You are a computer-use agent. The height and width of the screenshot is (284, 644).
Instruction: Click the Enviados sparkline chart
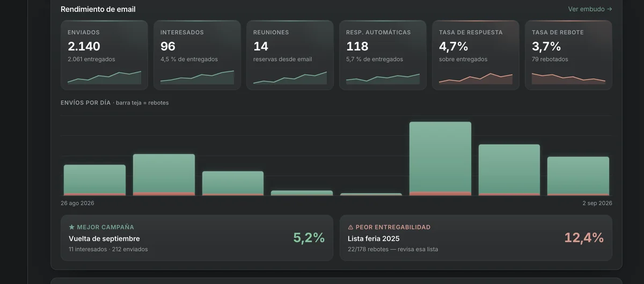point(104,77)
